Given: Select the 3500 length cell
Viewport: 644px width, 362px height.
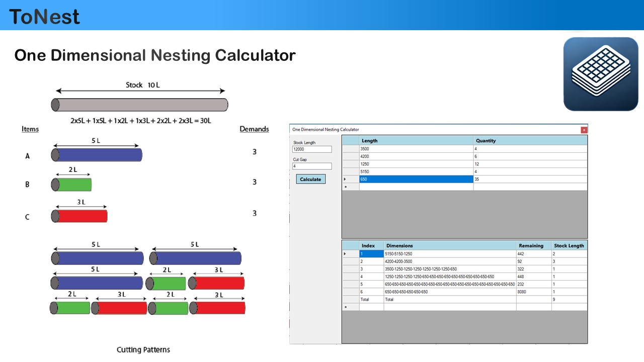Looking at the screenshot, I should (416, 149).
